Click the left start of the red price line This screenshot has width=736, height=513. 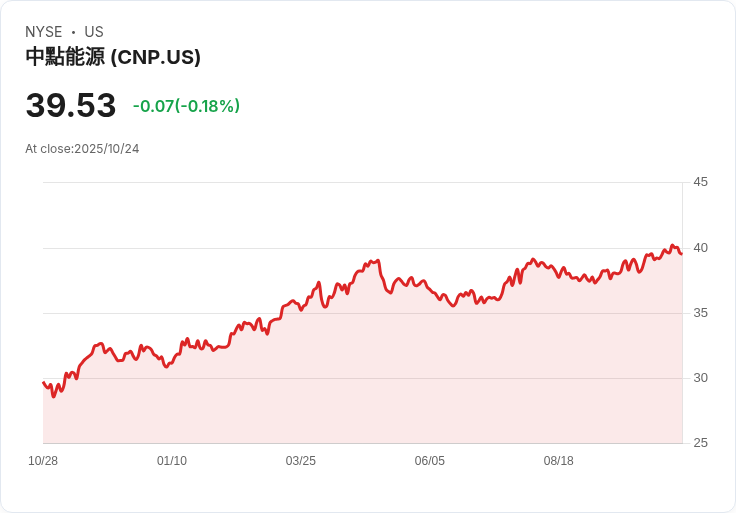point(44,383)
